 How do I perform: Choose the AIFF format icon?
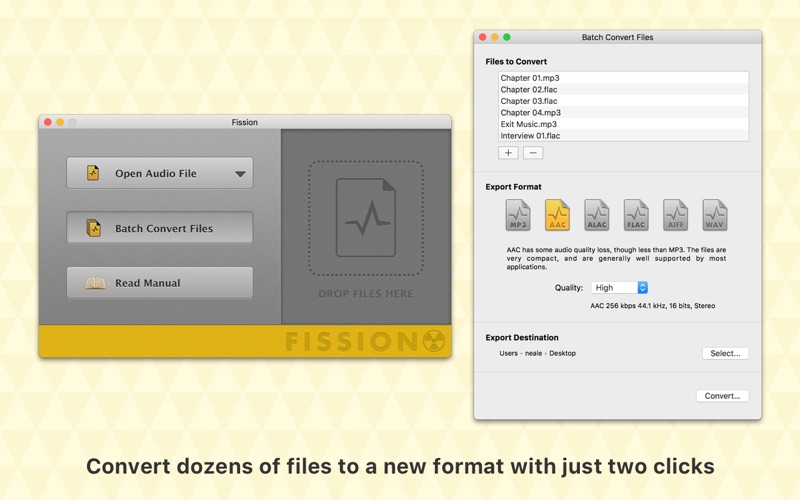(x=675, y=215)
